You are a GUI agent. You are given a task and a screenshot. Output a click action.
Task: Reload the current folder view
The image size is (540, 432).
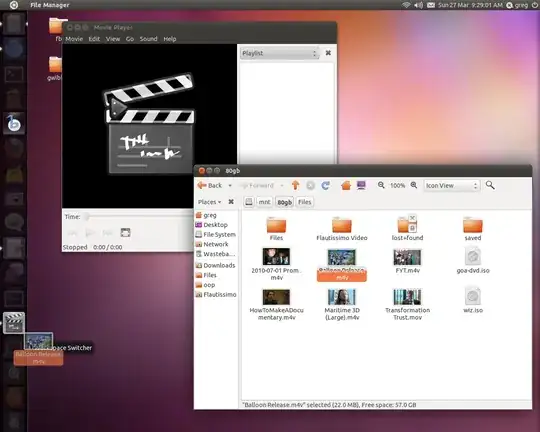[x=325, y=185]
